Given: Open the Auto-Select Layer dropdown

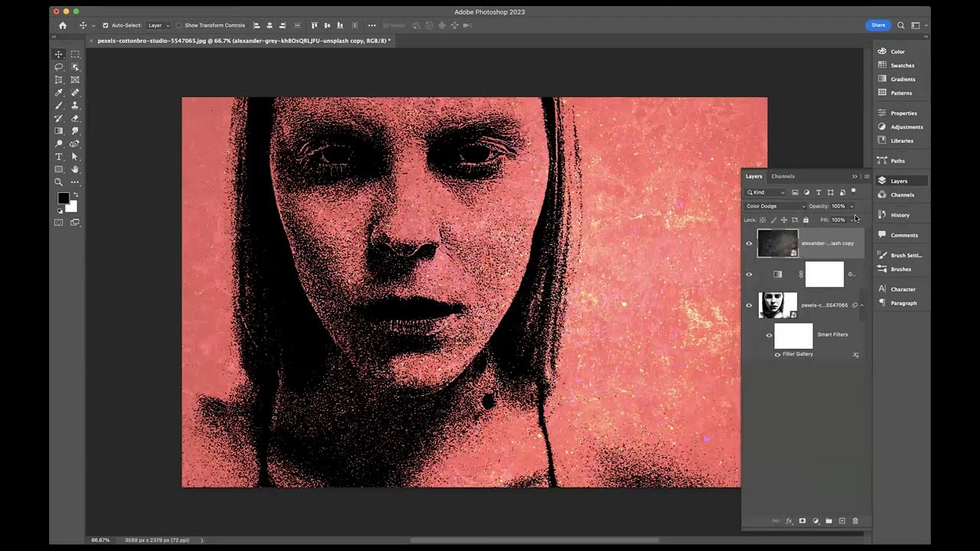Looking at the screenshot, I should [x=159, y=25].
